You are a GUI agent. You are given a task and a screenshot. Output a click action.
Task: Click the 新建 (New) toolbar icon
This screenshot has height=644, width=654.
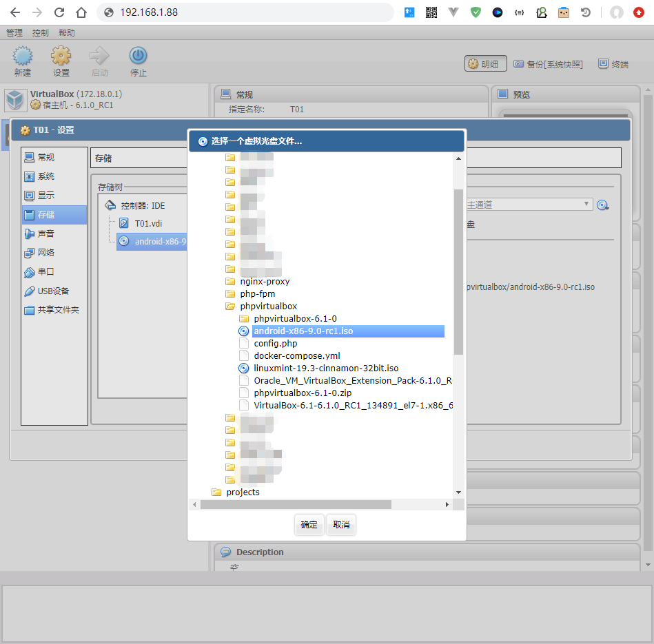click(22, 57)
